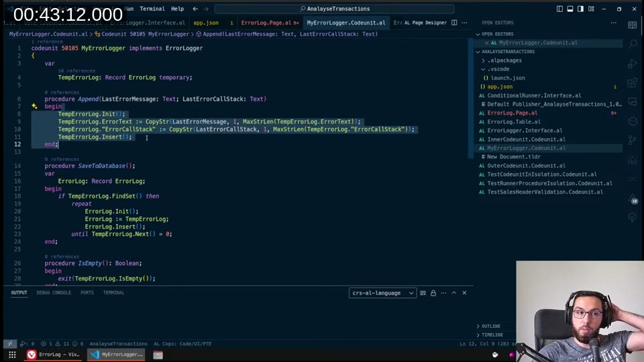Open ErrorLog.Table.al file

pyautogui.click(x=514, y=122)
